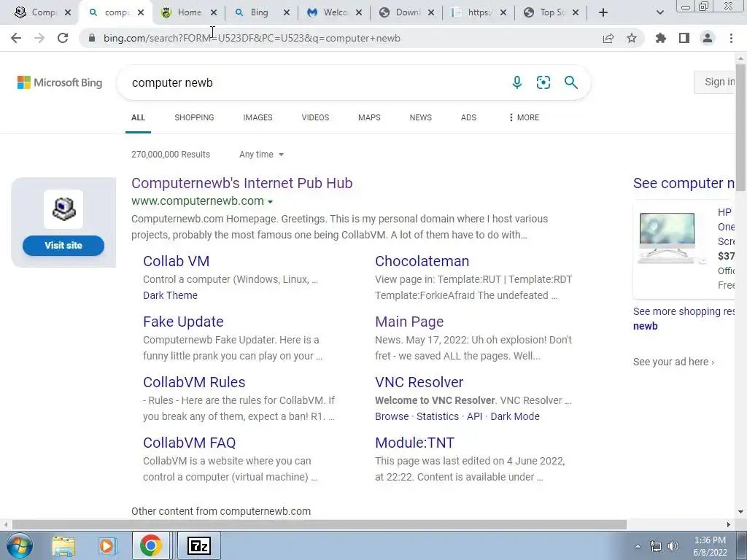747x560 pixels.
Task: Launch Windows Media Player from taskbar
Action: click(108, 545)
